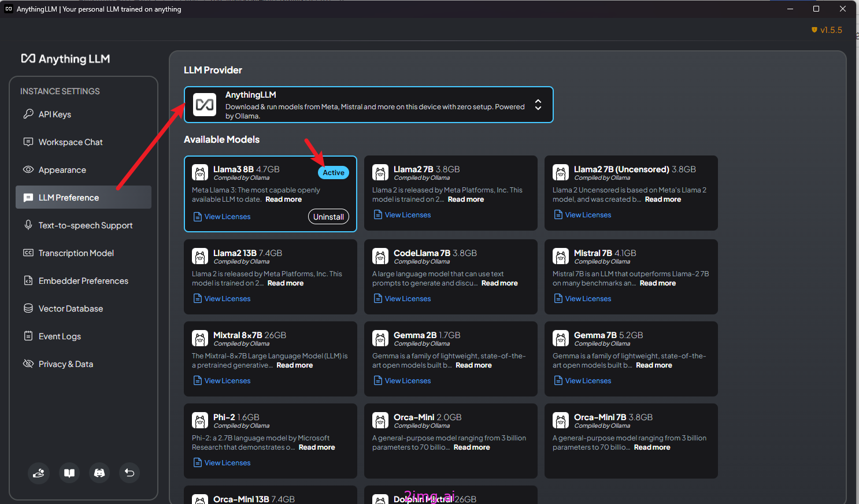Click the Transcription Model CC icon
Screen dimensions: 859x504
tap(28, 253)
